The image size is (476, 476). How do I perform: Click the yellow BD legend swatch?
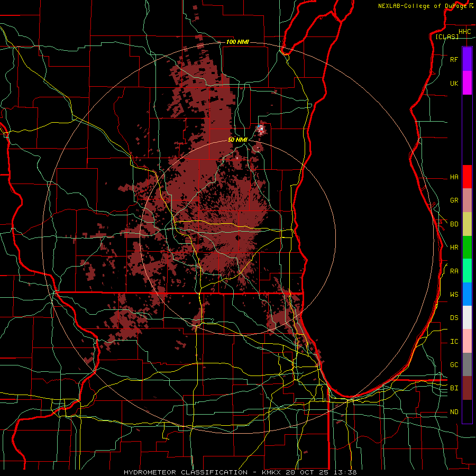point(467,224)
